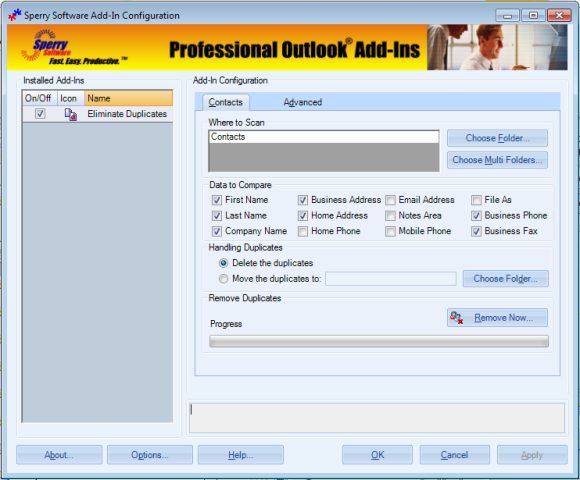
Task: Uncheck the Business Phone checkbox
Action: click(x=476, y=216)
